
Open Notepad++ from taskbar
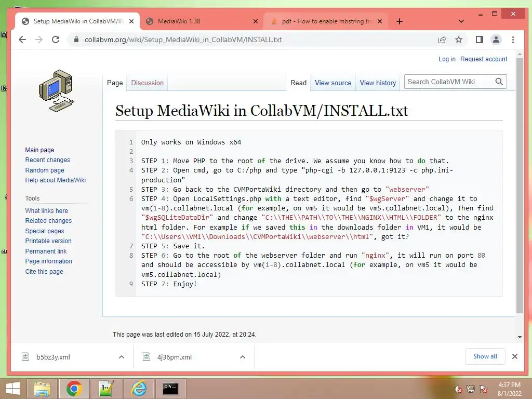[106, 389]
